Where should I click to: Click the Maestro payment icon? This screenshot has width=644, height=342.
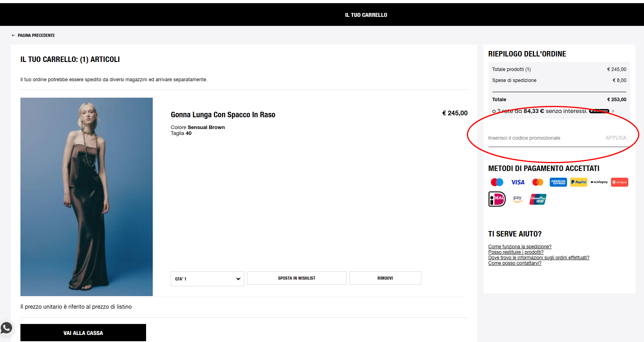click(497, 182)
